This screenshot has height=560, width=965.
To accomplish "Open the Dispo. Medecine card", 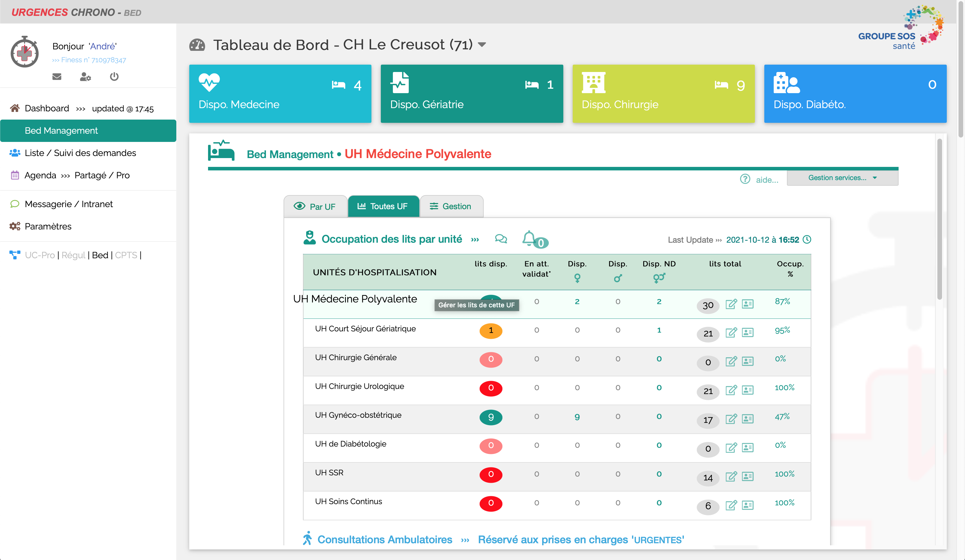I will (280, 93).
